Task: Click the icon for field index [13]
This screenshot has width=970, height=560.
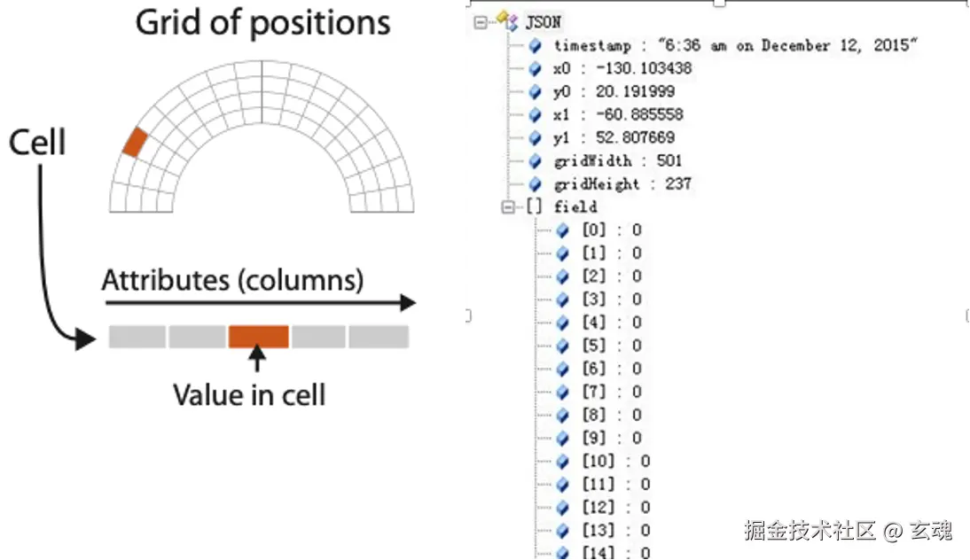Action: click(x=562, y=531)
